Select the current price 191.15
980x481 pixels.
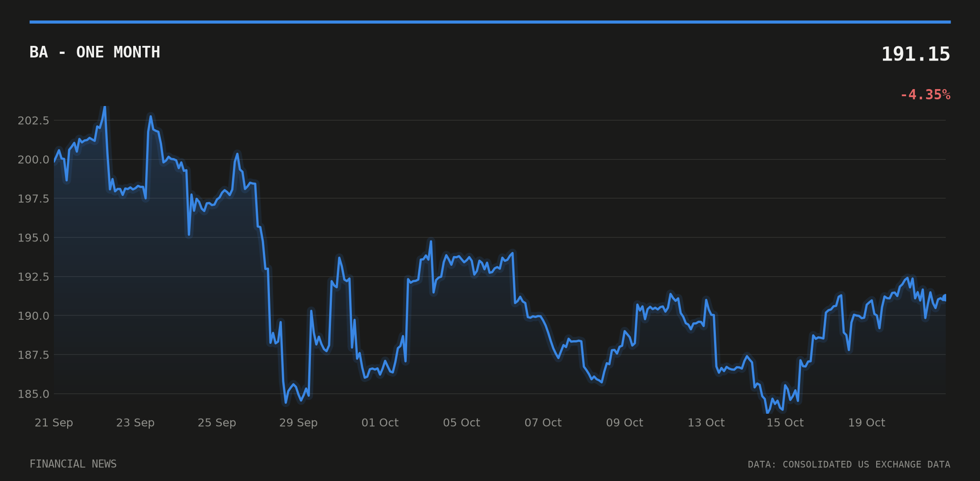click(916, 54)
